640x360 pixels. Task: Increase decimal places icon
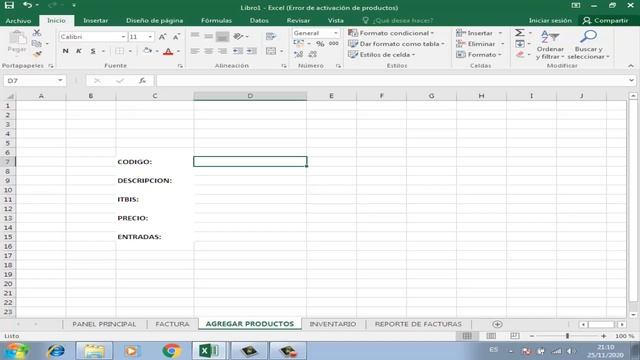pyautogui.click(x=298, y=54)
